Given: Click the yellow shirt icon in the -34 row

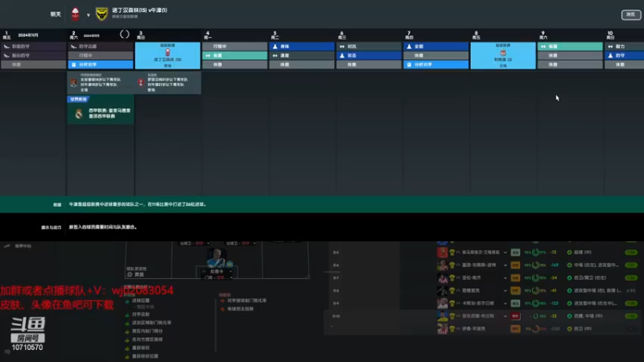Looking at the screenshot, I should 452,278.
